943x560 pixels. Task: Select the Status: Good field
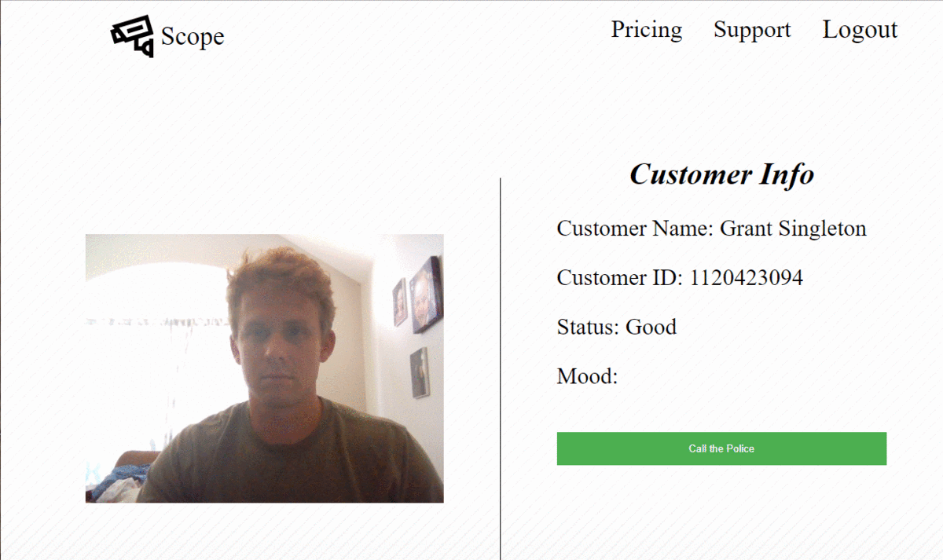pyautogui.click(x=616, y=328)
